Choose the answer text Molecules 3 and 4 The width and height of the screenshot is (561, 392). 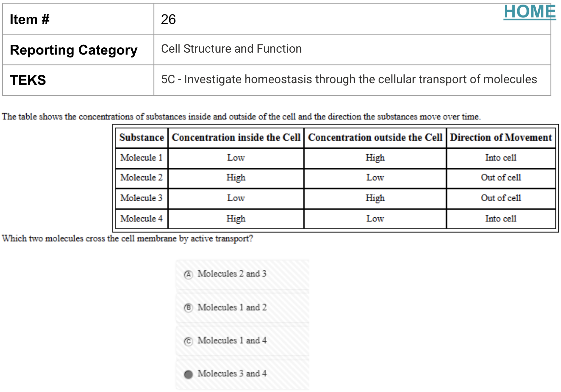pos(232,374)
